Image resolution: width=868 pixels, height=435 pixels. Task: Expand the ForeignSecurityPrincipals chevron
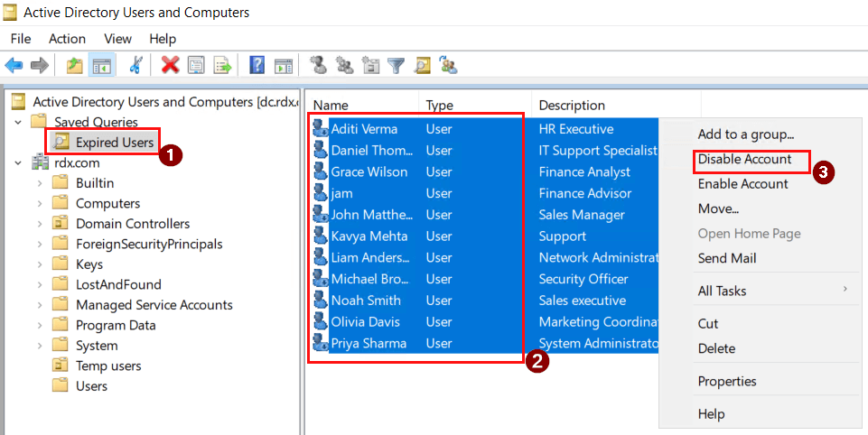[x=40, y=244]
